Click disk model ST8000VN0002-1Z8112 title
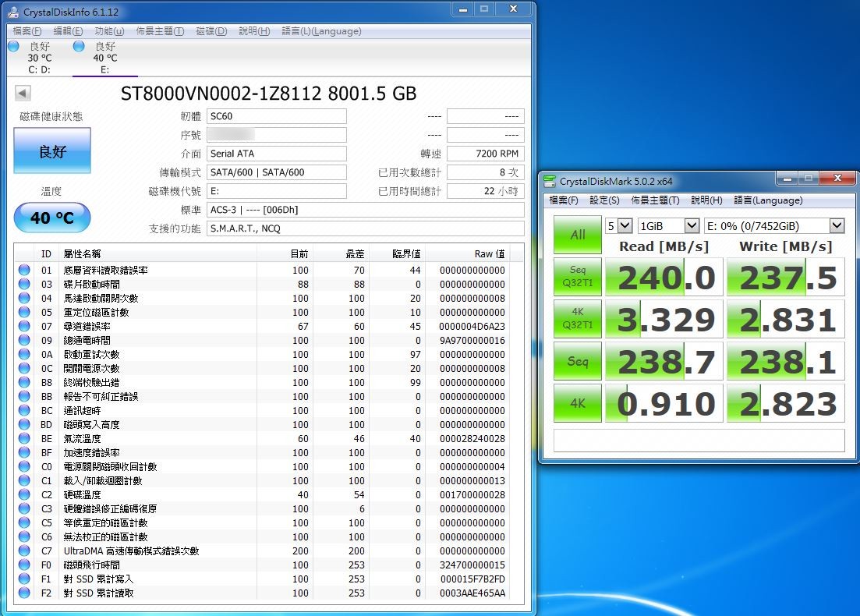The width and height of the screenshot is (860, 616). pos(268,94)
